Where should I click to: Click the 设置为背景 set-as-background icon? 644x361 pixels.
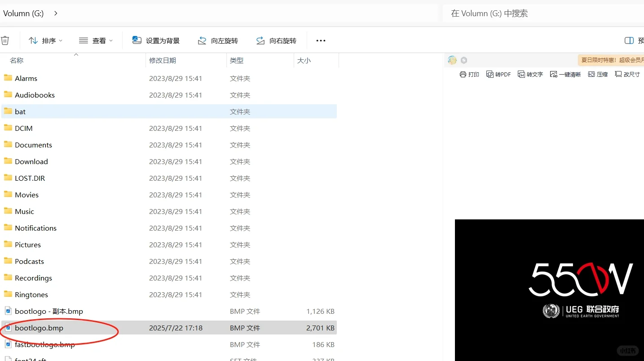tap(156, 40)
